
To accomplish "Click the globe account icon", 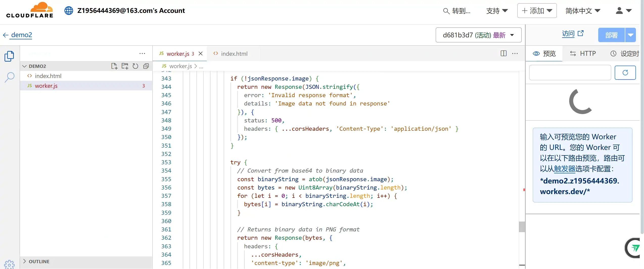I will pos(68,11).
